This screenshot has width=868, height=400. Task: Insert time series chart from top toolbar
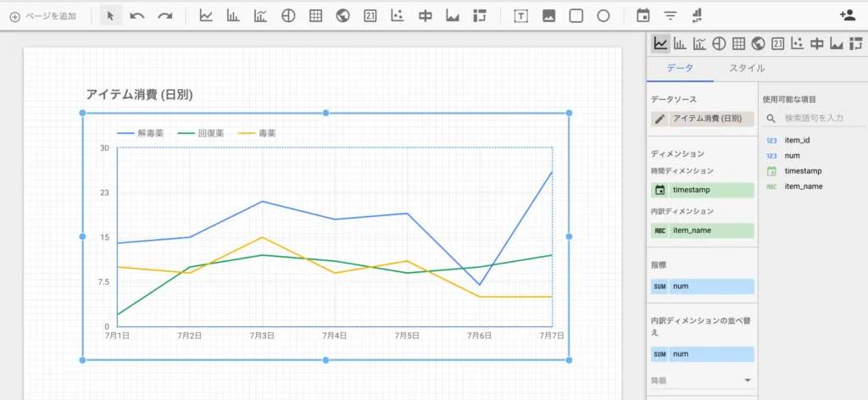click(206, 16)
